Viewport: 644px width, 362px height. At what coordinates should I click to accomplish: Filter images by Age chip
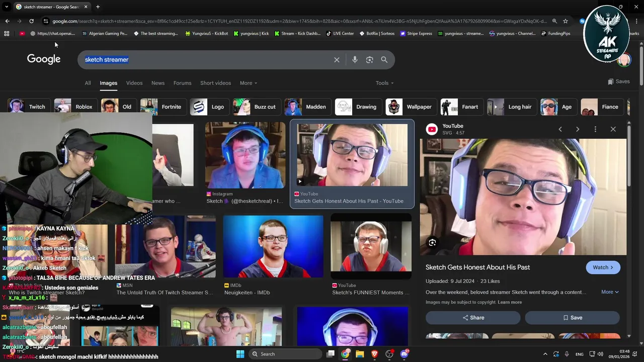(x=558, y=107)
